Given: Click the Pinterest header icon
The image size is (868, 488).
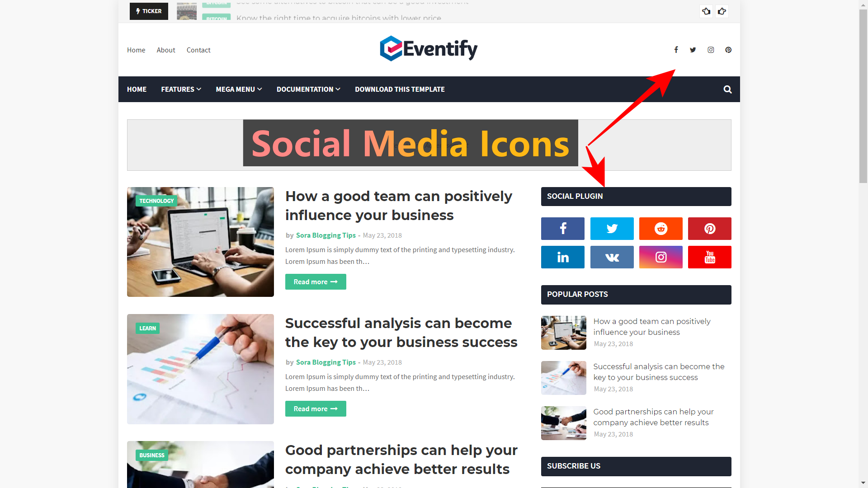Looking at the screenshot, I should tap(728, 49).
